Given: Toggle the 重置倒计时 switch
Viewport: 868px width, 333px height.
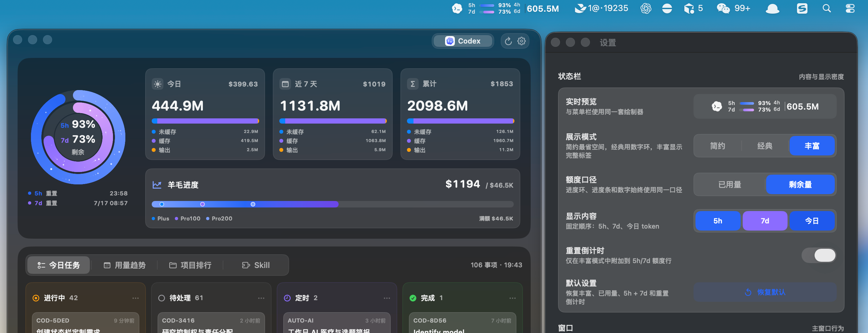Looking at the screenshot, I should [819, 255].
